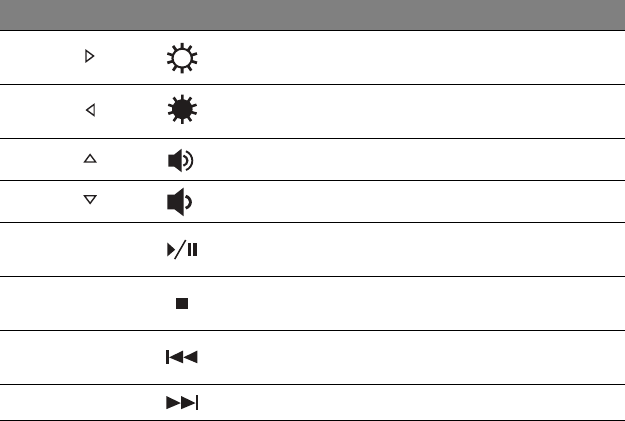
Task: Click the blank cell left of the stop icon
Action: [89, 304]
